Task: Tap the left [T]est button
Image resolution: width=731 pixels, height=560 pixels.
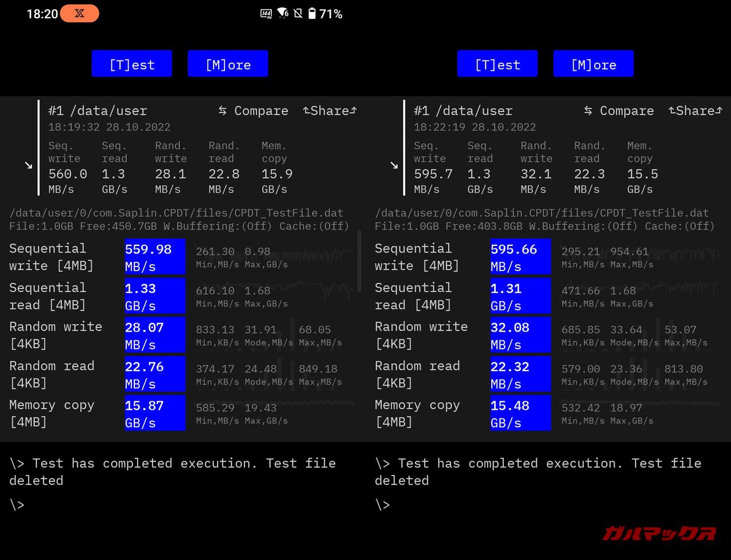Action: 132,64
